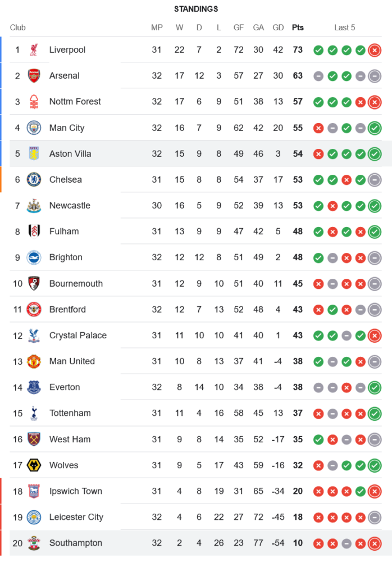Click Arsenal's latest draw indicator
This screenshot has height=562, width=392.
click(x=375, y=76)
